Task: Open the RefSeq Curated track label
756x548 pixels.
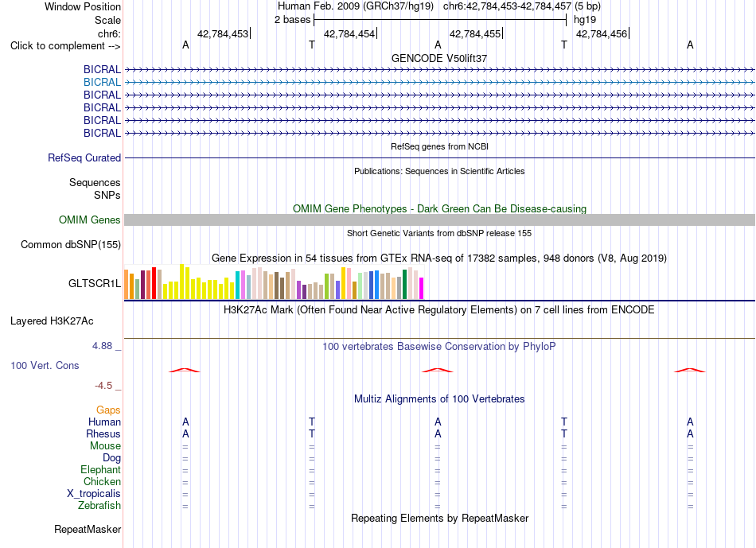Action: [84, 158]
